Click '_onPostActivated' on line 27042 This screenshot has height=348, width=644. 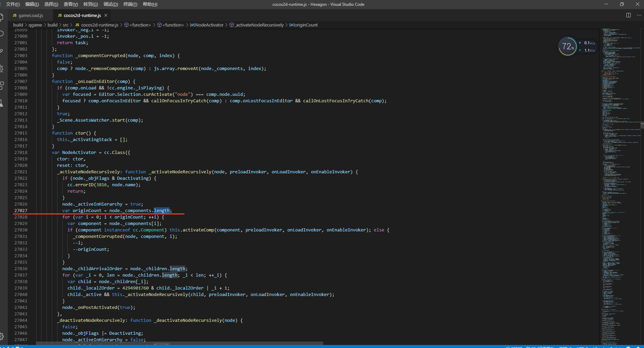tap(96, 308)
